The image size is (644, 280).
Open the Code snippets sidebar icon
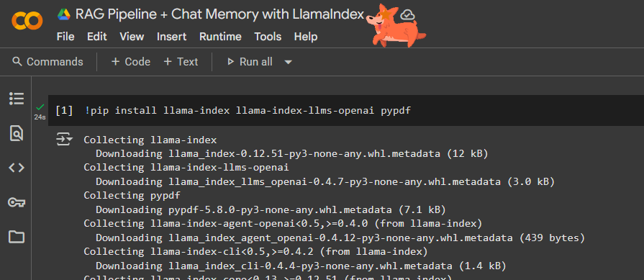click(x=17, y=168)
